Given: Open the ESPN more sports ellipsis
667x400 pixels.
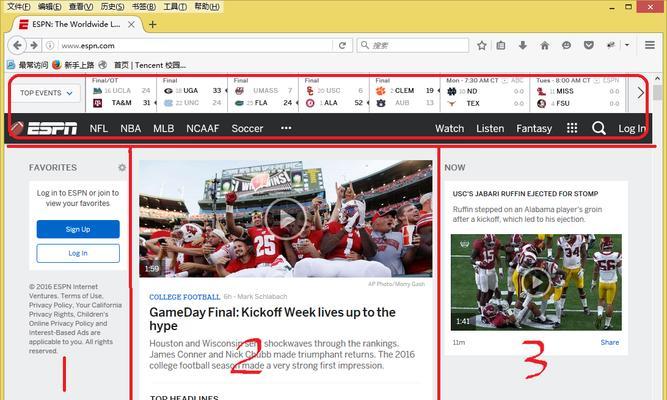Looking at the screenshot, I should pos(286,128).
